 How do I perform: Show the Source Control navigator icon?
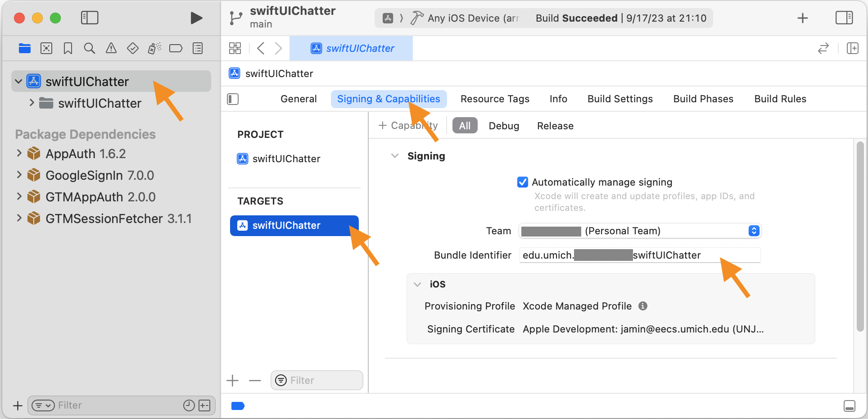pyautogui.click(x=46, y=48)
